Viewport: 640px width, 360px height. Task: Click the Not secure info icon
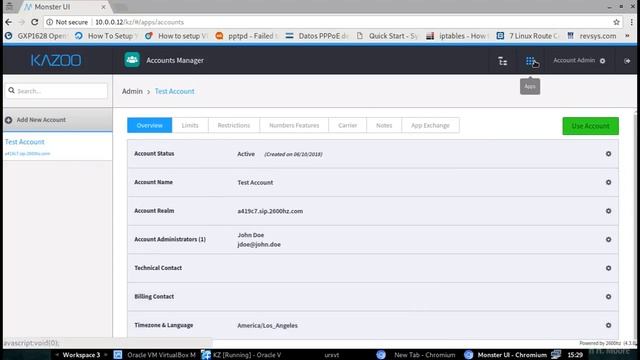coord(49,22)
